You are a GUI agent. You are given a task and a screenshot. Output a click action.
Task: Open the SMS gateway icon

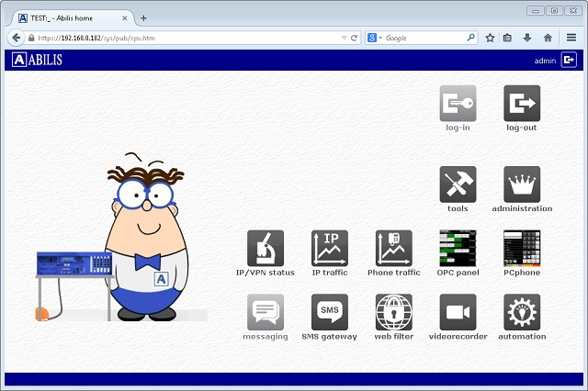(330, 312)
